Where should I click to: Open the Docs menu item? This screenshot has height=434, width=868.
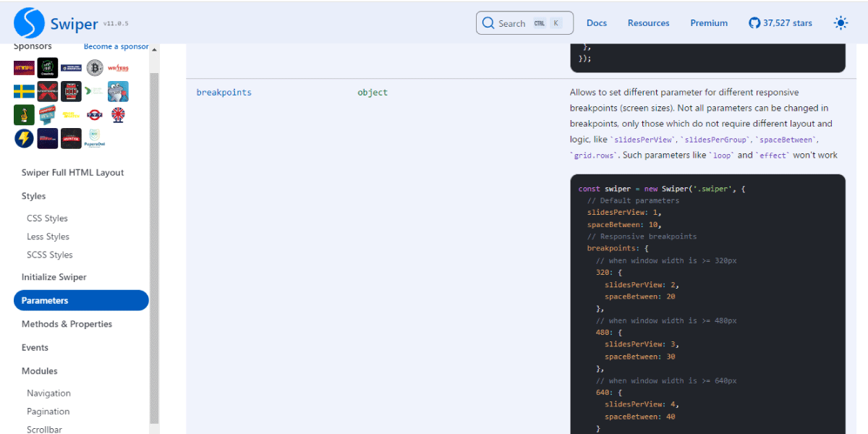(x=597, y=23)
